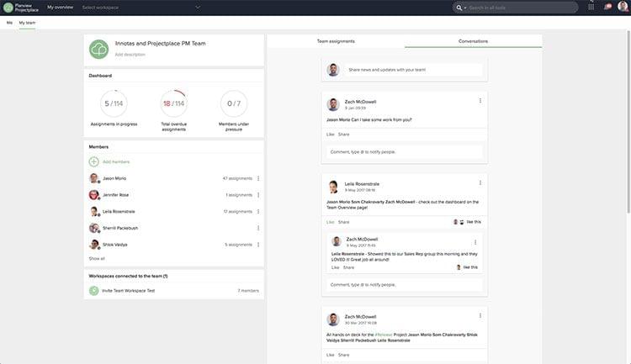Screen dimensions: 631x364
Task: Open the notifications flag icon
Action: (x=607, y=7)
